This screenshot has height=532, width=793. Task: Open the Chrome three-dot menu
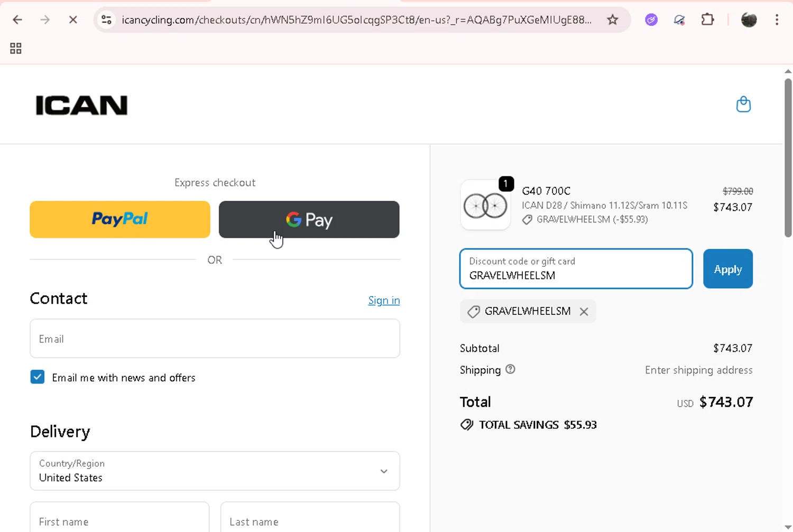[x=777, y=20]
